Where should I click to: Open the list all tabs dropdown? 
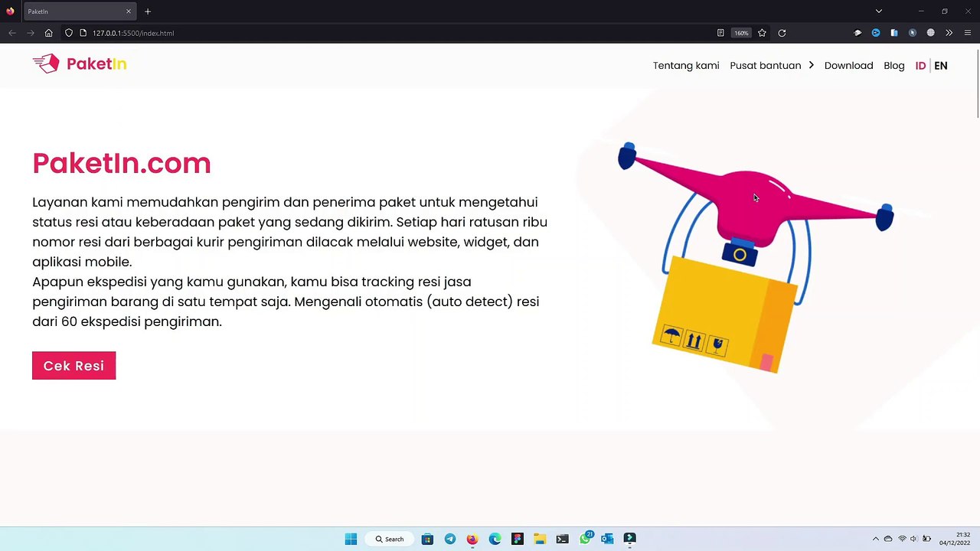point(879,11)
